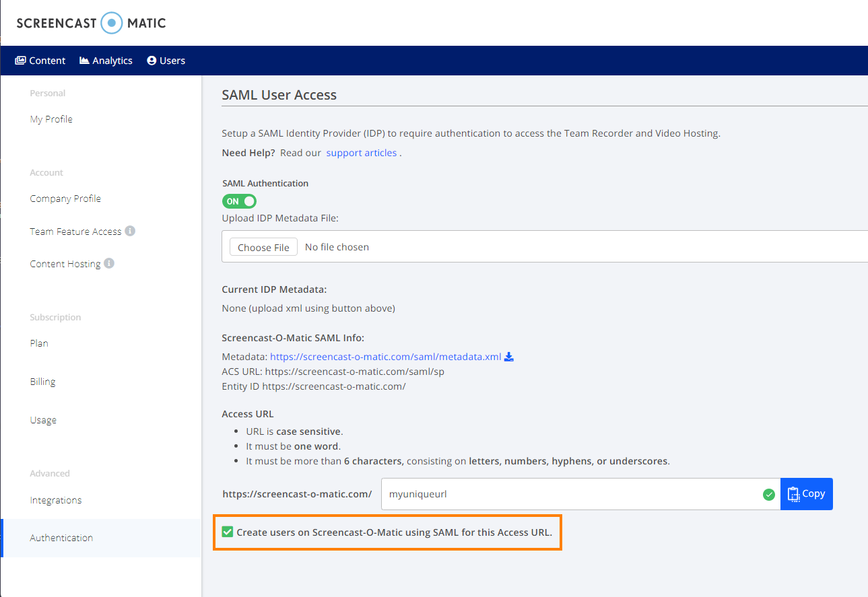Go to My Profile
The height and width of the screenshot is (597, 868).
51,119
